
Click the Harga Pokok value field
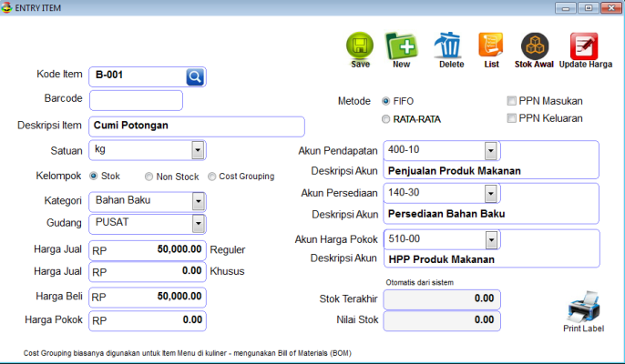click(x=147, y=320)
